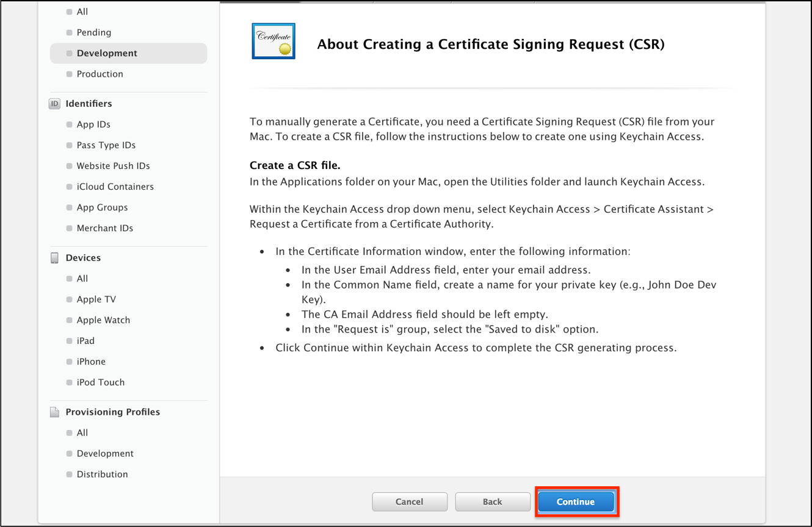Select Development under Certificates
This screenshot has height=527, width=812.
pyautogui.click(x=107, y=53)
